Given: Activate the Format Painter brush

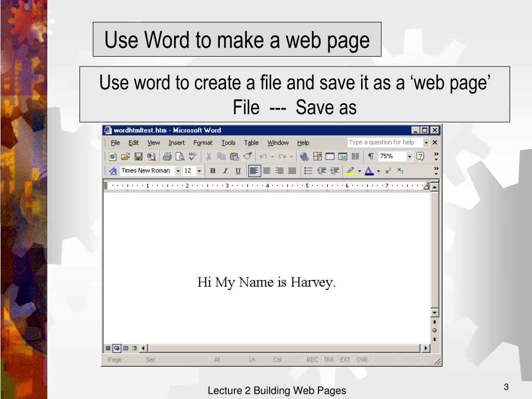Looking at the screenshot, I should click(x=247, y=156).
